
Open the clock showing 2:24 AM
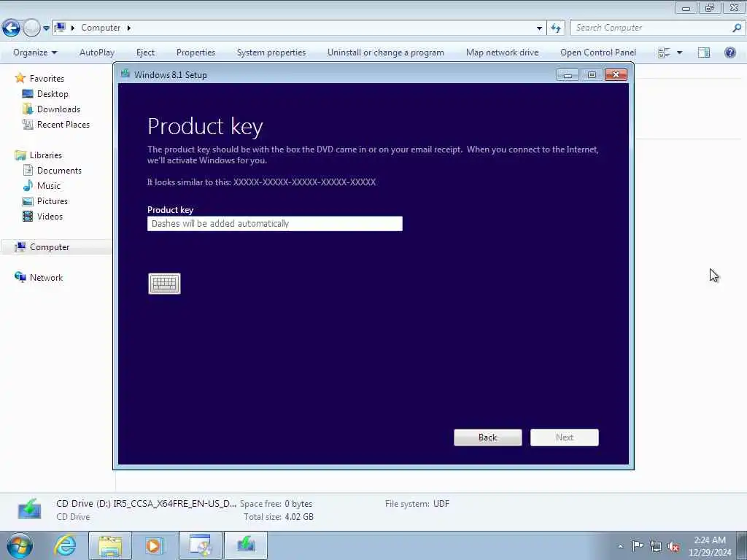tap(710, 546)
